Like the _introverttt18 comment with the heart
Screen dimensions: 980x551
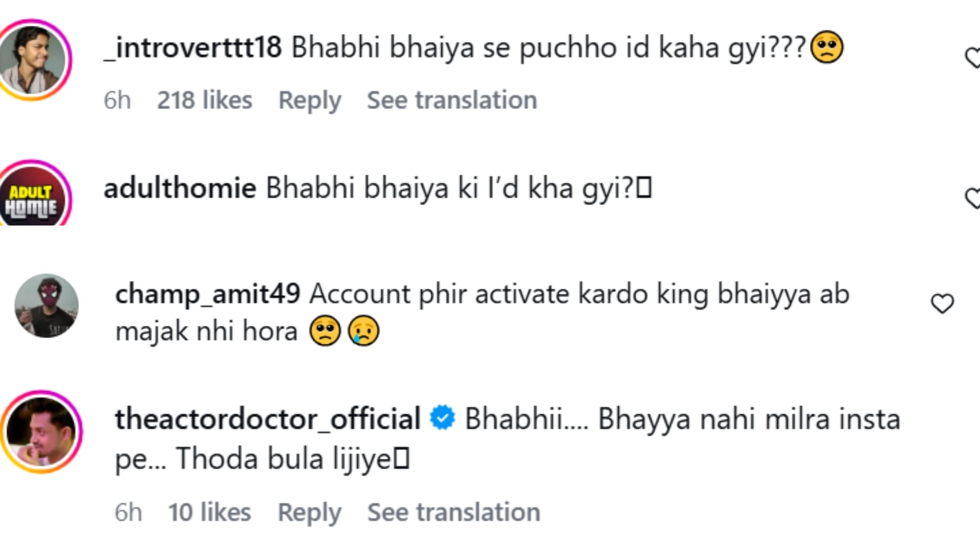pyautogui.click(x=973, y=57)
